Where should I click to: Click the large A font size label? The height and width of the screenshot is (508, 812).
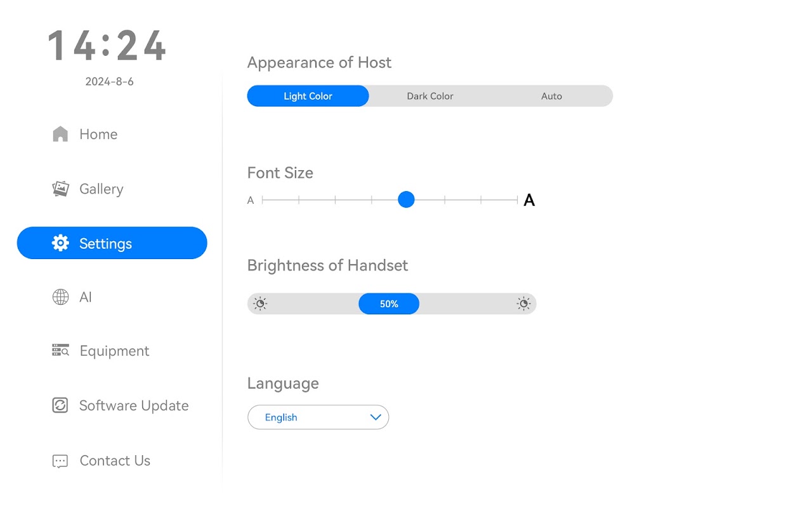[x=529, y=201]
